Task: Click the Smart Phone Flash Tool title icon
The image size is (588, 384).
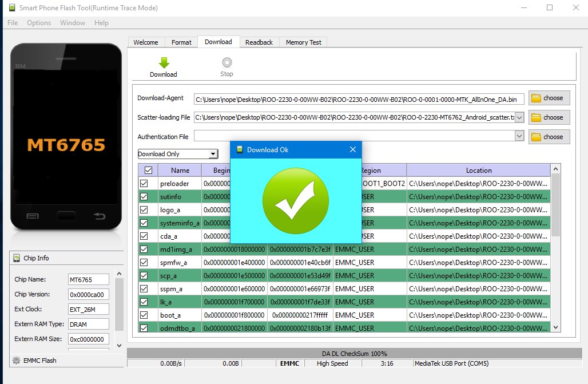Action: (x=12, y=7)
